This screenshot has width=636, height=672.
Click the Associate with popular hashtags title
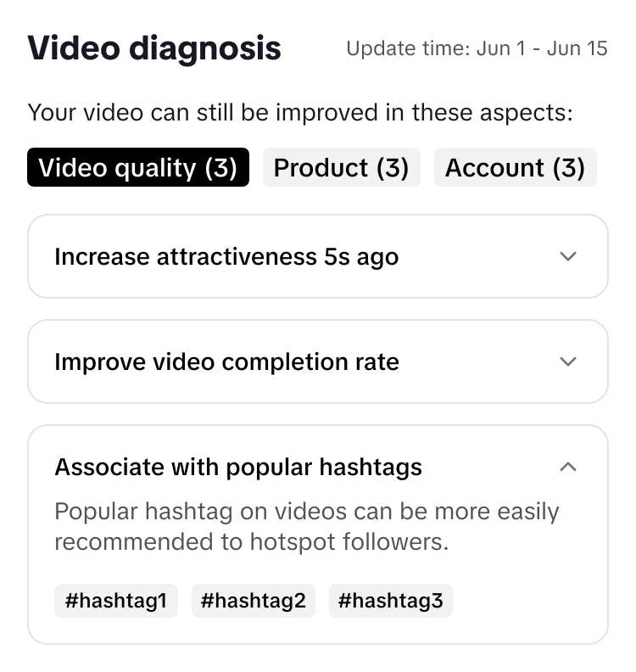(238, 468)
